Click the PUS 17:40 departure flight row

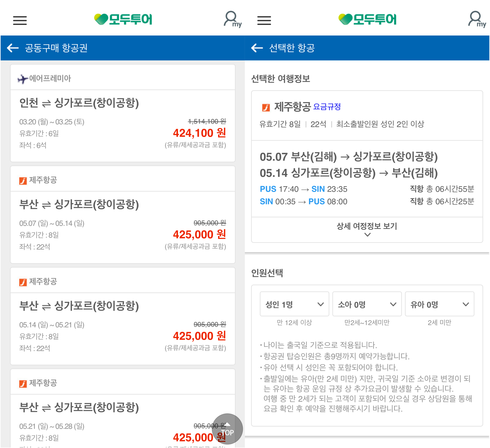[303, 189]
